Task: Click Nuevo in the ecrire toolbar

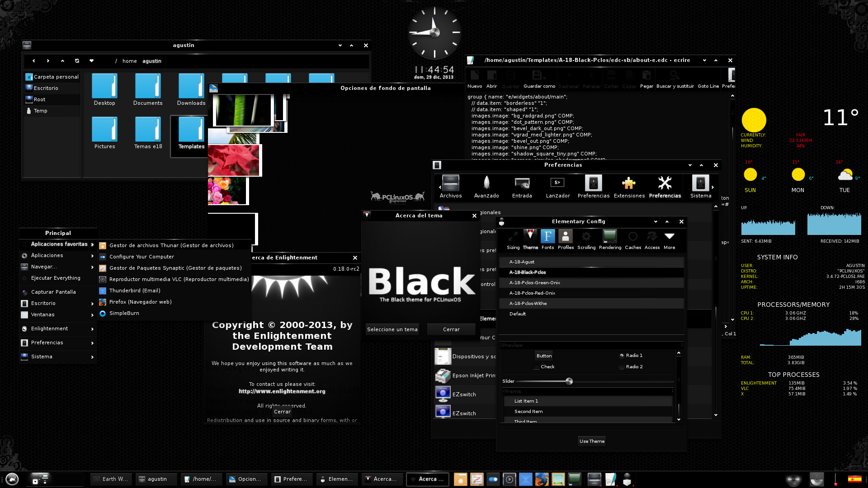Action: pos(475,80)
